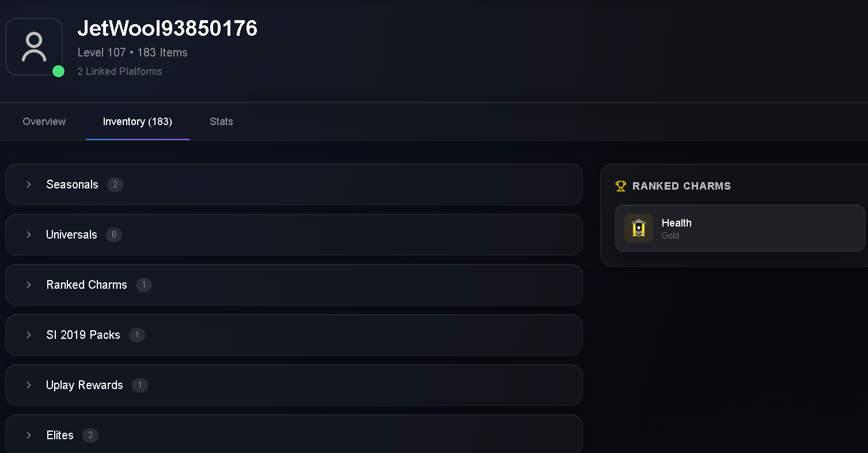This screenshot has width=868, height=453.
Task: Click the user profile avatar icon
Action: [34, 47]
